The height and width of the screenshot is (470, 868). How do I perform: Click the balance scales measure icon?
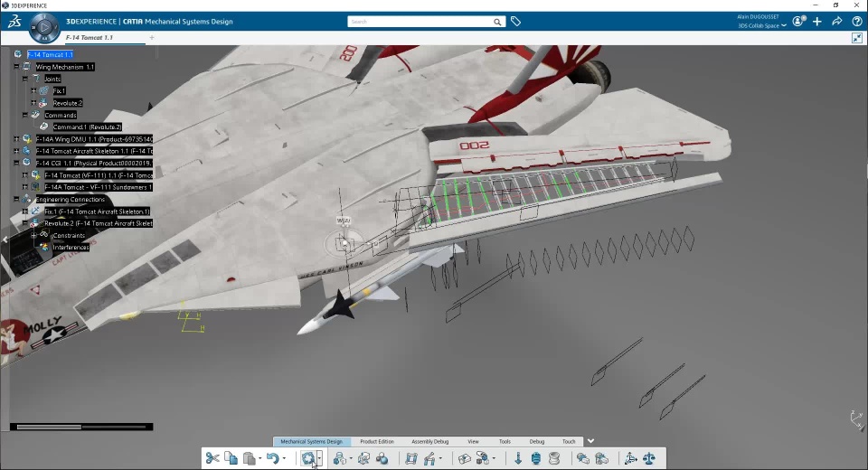coord(649,458)
